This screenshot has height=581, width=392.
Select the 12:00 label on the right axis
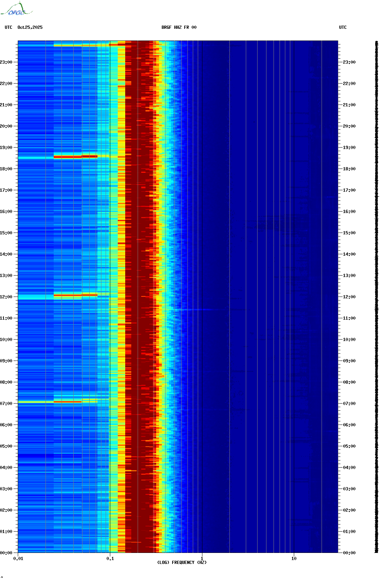point(349,297)
